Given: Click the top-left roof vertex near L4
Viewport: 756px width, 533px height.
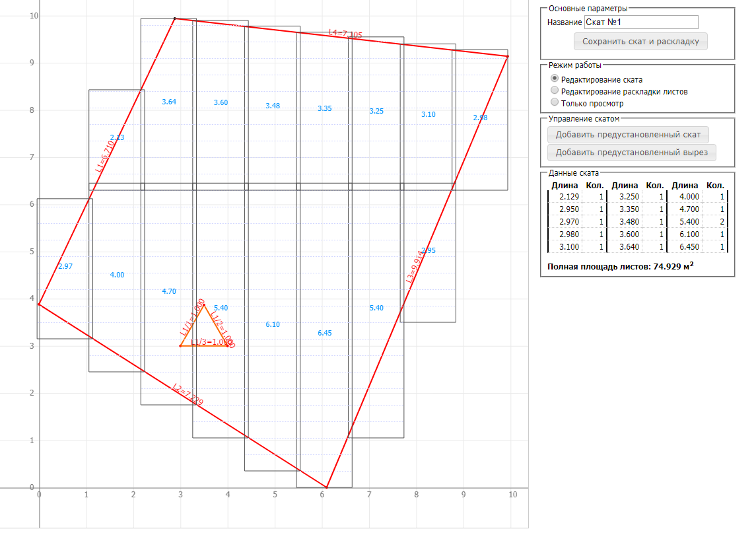Looking at the screenshot, I should click(x=174, y=18).
